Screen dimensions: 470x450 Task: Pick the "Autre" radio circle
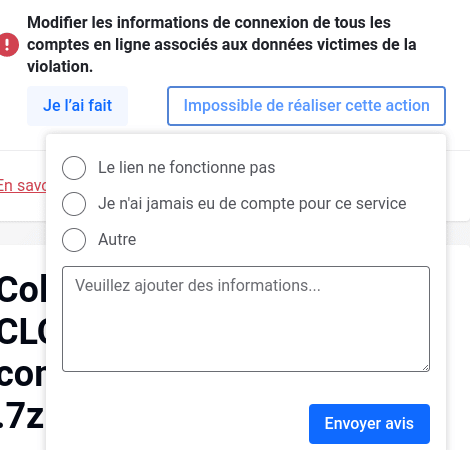74,240
